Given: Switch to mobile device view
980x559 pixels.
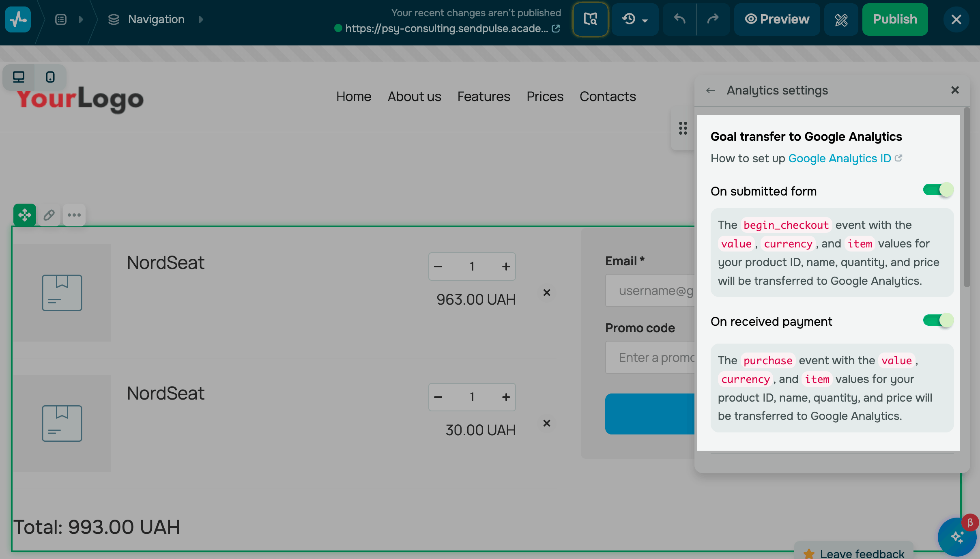Looking at the screenshot, I should tap(50, 77).
